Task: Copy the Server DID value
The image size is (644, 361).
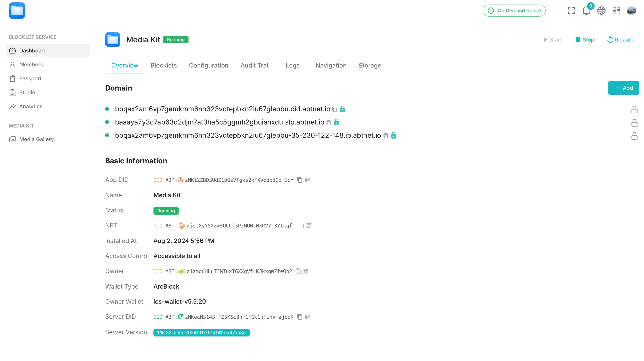Action: coord(300,317)
